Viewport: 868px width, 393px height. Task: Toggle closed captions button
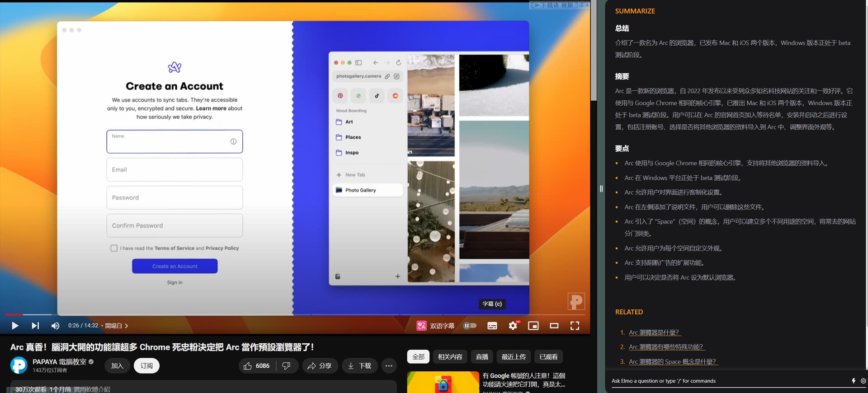tap(492, 326)
